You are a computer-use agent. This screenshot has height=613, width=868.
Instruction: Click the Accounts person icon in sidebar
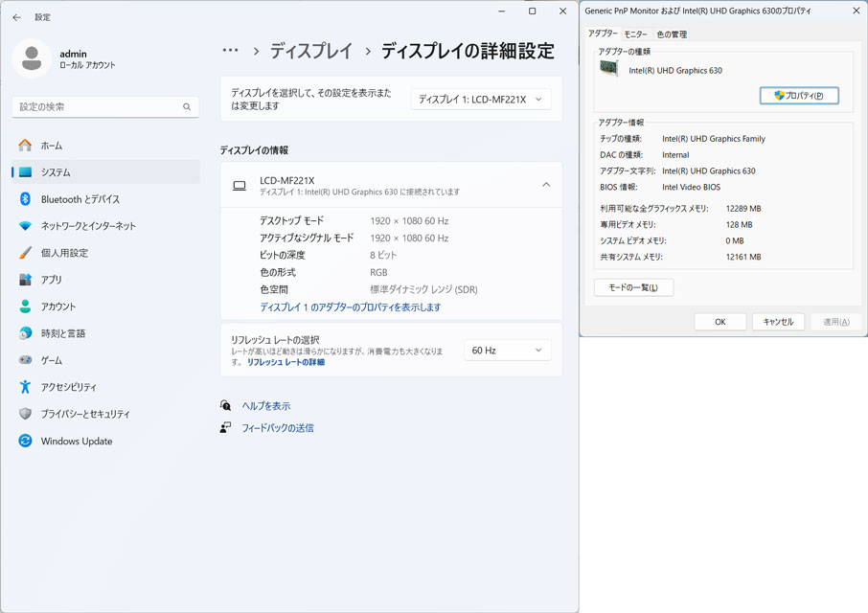[x=25, y=306]
